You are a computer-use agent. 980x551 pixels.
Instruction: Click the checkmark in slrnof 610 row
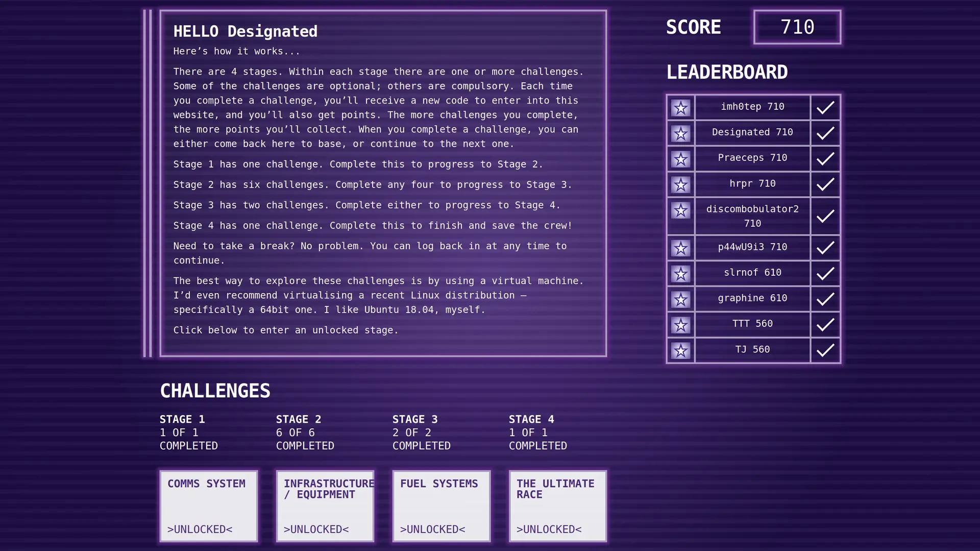point(825,273)
